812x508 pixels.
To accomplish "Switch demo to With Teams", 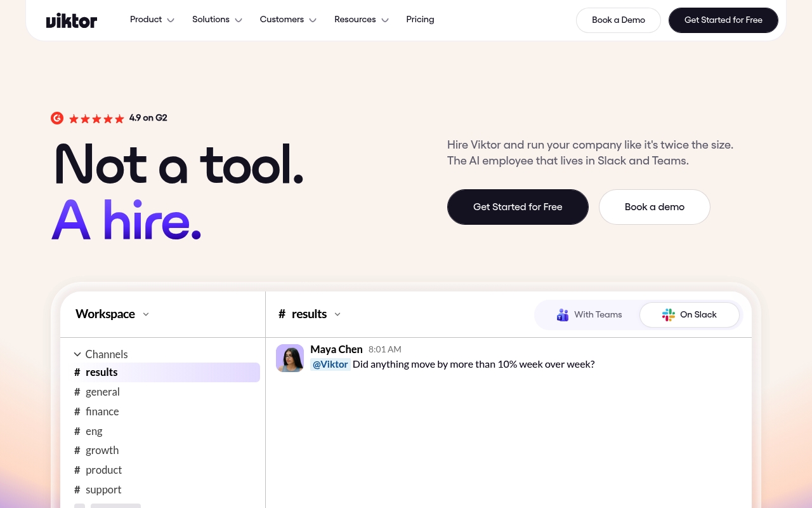I will 589,315.
